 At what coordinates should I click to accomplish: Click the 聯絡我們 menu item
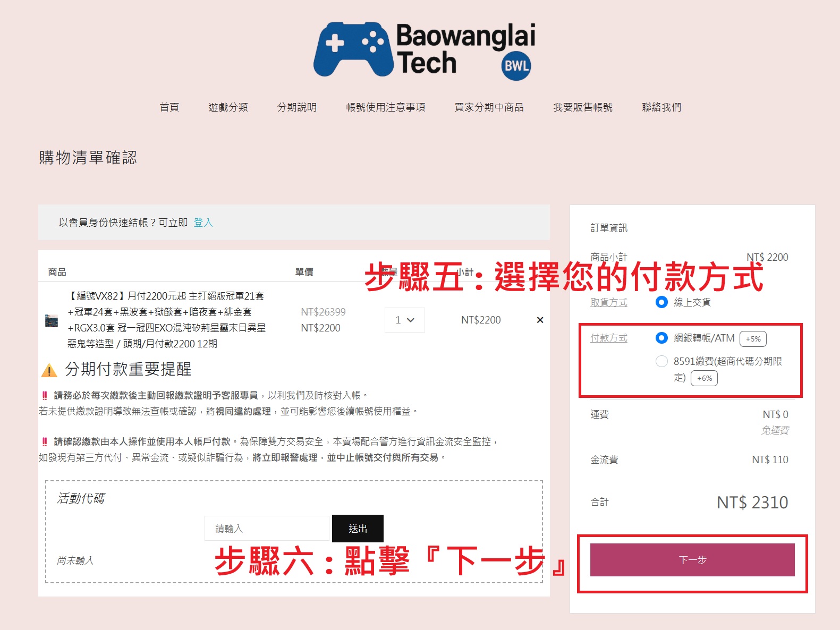click(x=661, y=107)
